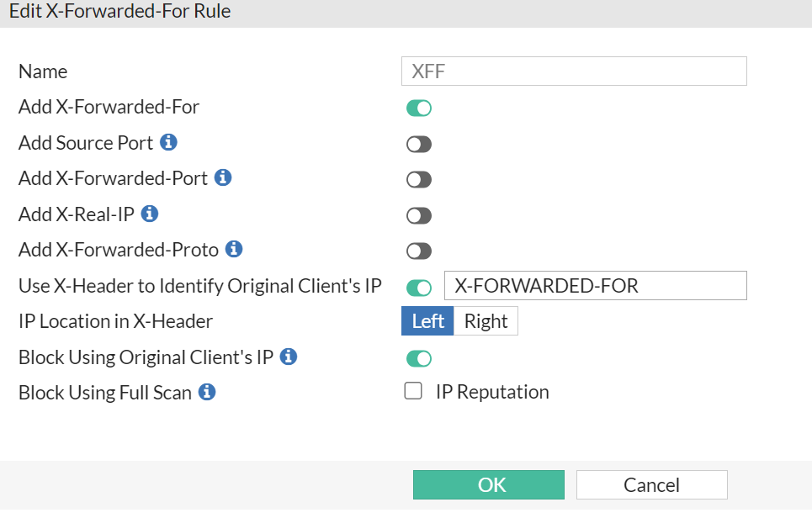The image size is (812, 518).
Task: Turn off Block Using Original Client's IP
Action: coord(419,358)
